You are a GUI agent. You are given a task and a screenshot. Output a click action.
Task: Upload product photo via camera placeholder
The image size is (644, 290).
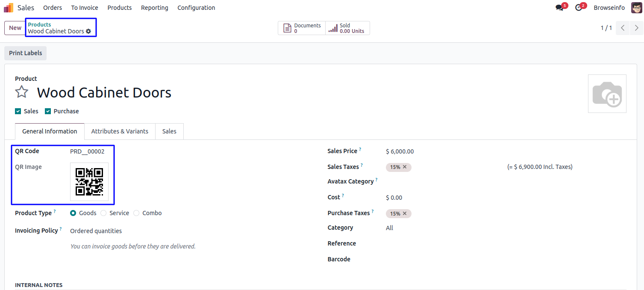click(x=607, y=94)
